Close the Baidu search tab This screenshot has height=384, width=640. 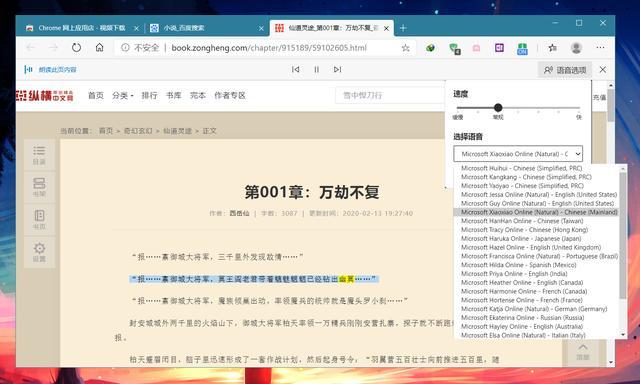point(261,28)
